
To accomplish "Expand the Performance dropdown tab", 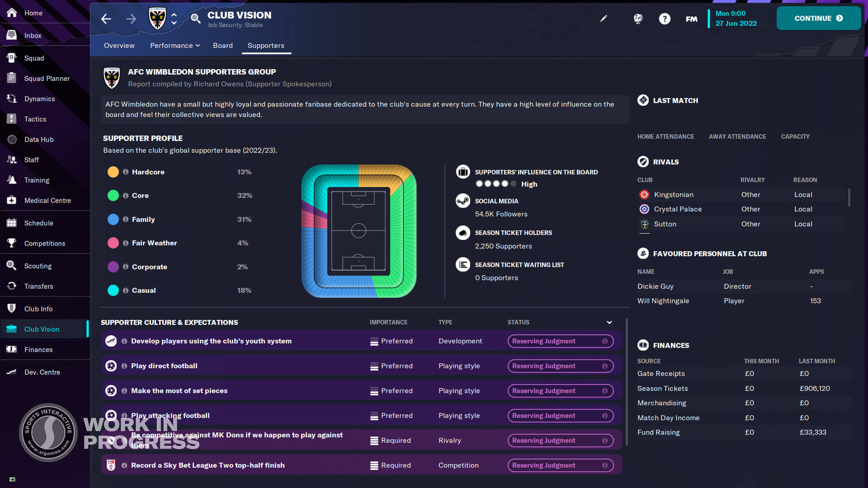I will [175, 45].
